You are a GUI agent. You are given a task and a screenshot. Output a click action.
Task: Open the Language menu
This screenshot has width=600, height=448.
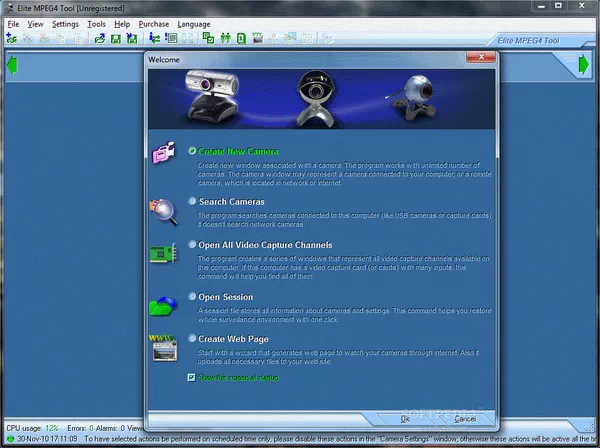pyautogui.click(x=194, y=24)
